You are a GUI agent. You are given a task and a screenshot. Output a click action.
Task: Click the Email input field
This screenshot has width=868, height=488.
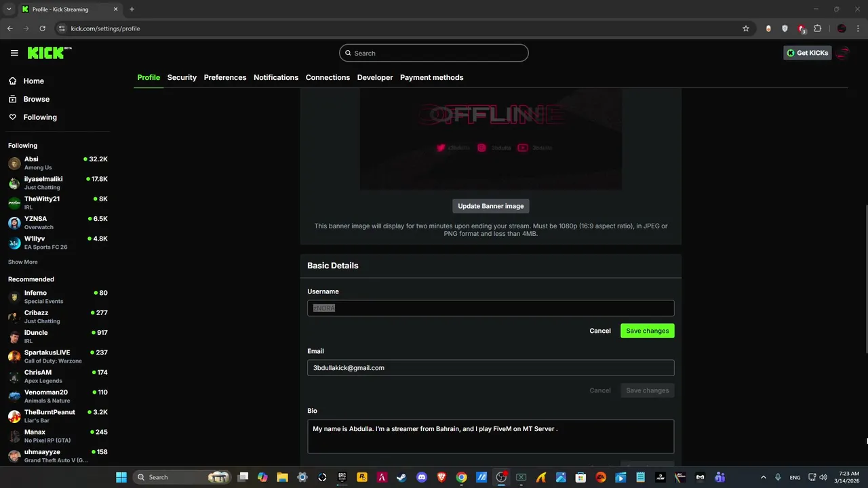point(491,367)
